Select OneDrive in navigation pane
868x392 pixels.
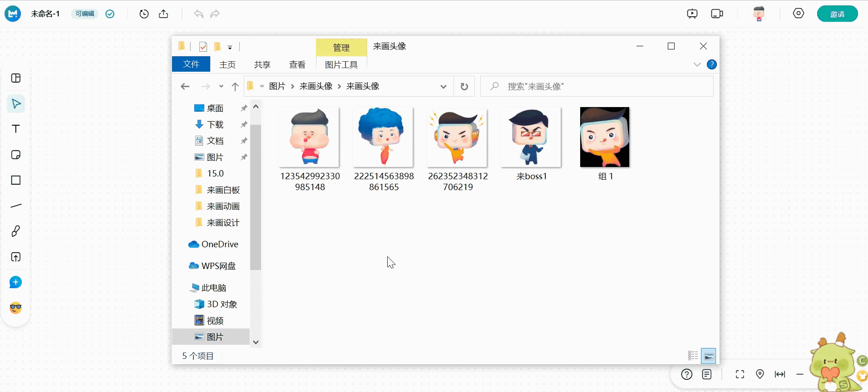[x=220, y=244]
